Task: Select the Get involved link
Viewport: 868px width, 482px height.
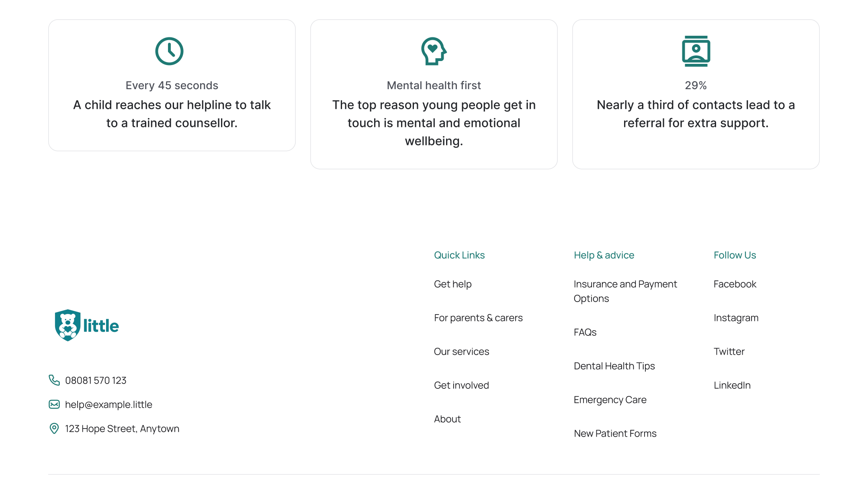Action: point(461,385)
